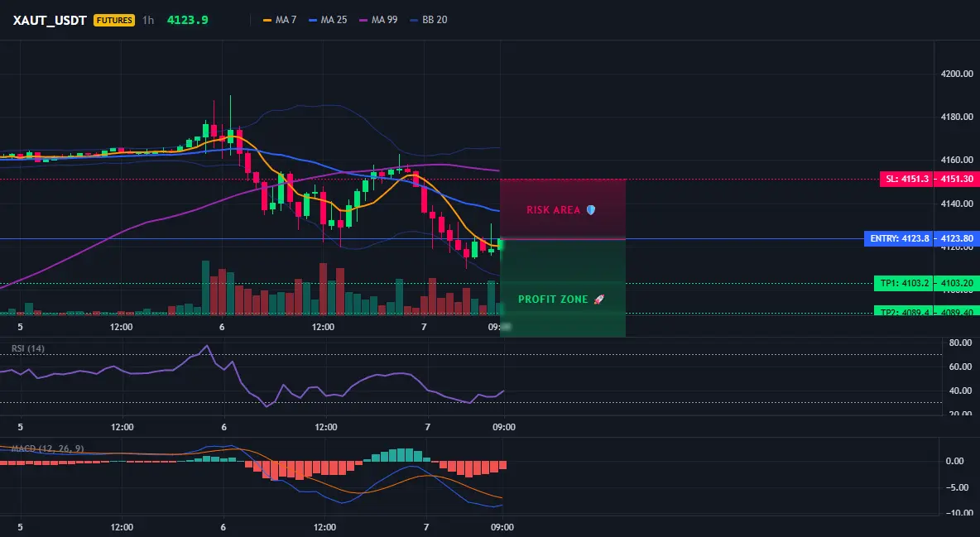
Task: Click the green 4123.9 current price
Action: tap(188, 20)
